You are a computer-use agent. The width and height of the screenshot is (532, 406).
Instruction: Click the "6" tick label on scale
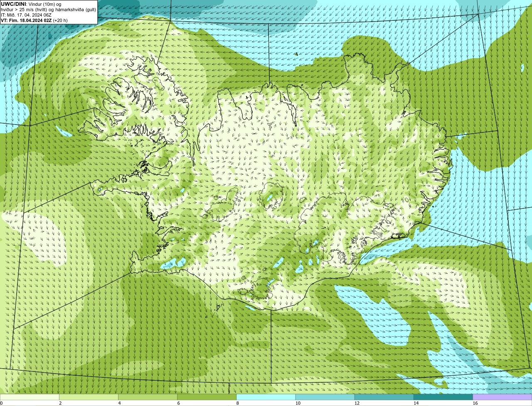click(x=179, y=403)
